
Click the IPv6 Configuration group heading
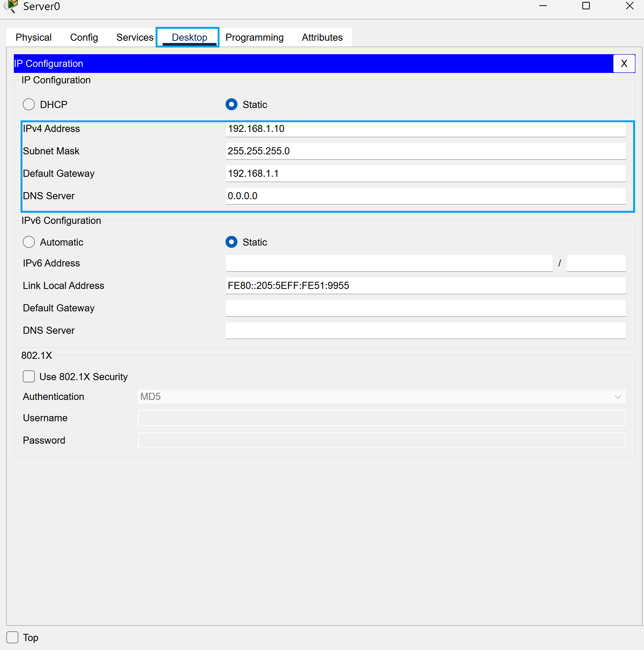click(61, 221)
